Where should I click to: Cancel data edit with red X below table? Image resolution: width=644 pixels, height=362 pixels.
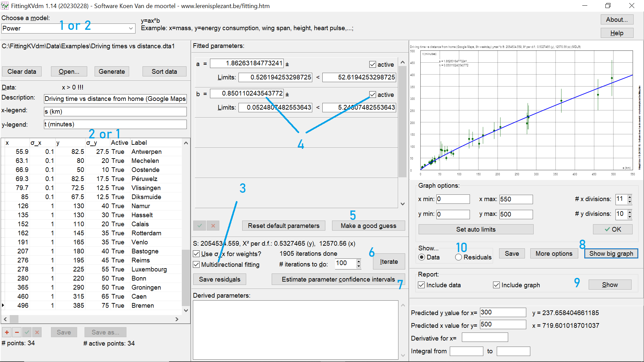(x=37, y=332)
